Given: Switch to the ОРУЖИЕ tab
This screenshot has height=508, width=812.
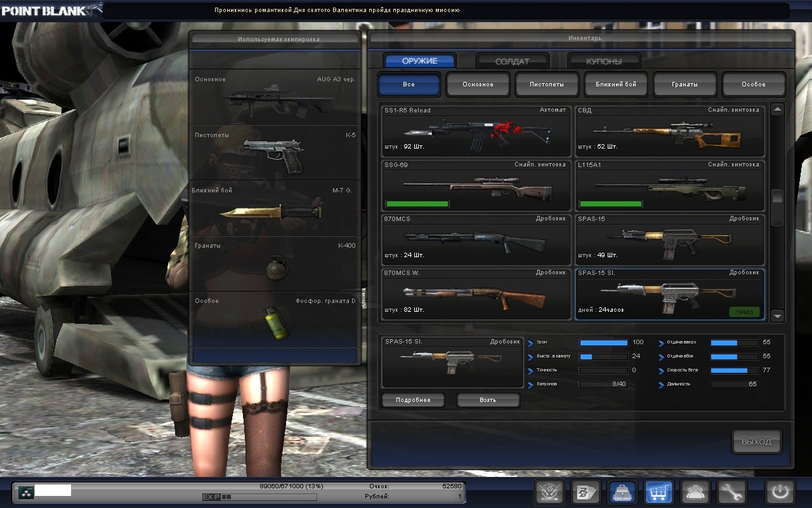Looking at the screenshot, I should click(419, 61).
